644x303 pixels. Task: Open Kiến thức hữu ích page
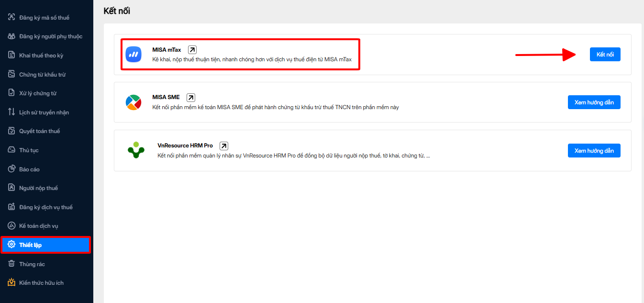[x=46, y=282]
